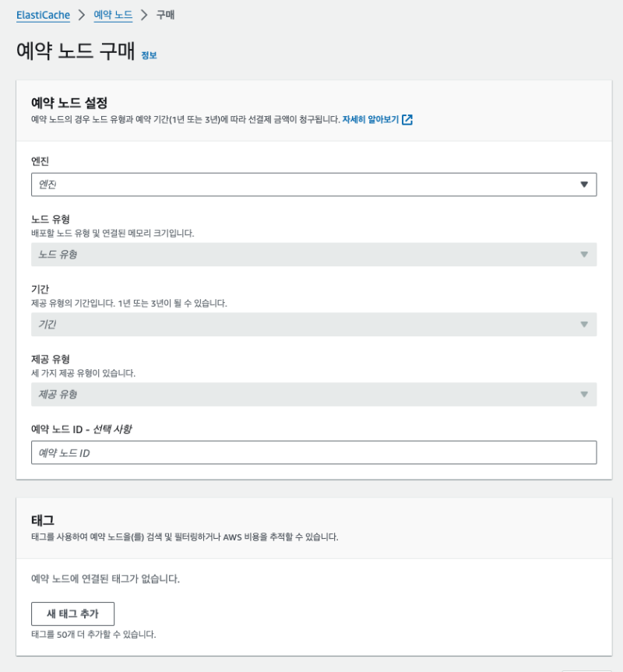Click the arrow icon on the 기간 dropdown
This screenshot has width=623, height=672.
pyautogui.click(x=584, y=325)
